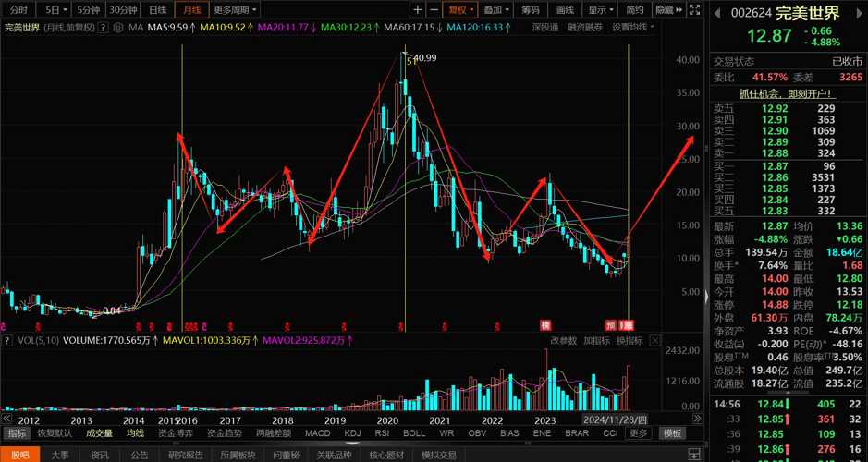Screen dimensions: 868x462
Task: Click the VOL indicator help question icon
Action: tap(6, 340)
